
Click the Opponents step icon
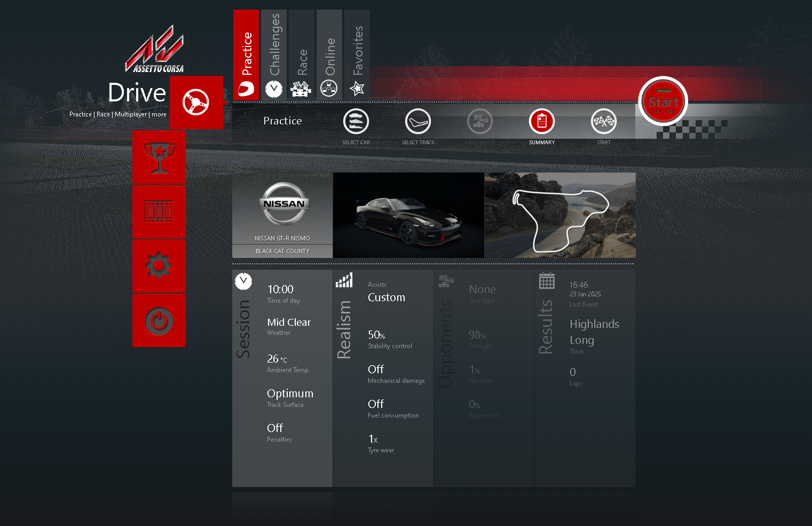[x=480, y=122]
